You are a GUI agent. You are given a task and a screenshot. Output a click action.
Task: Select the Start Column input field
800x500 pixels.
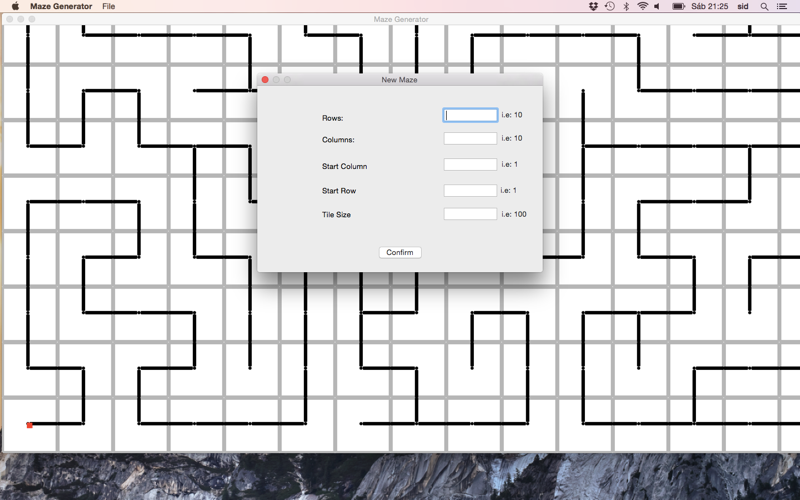click(470, 164)
